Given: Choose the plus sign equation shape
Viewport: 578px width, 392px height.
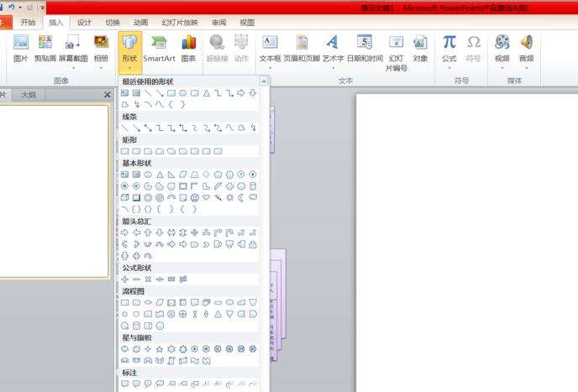Looking at the screenshot, I should click(125, 279).
